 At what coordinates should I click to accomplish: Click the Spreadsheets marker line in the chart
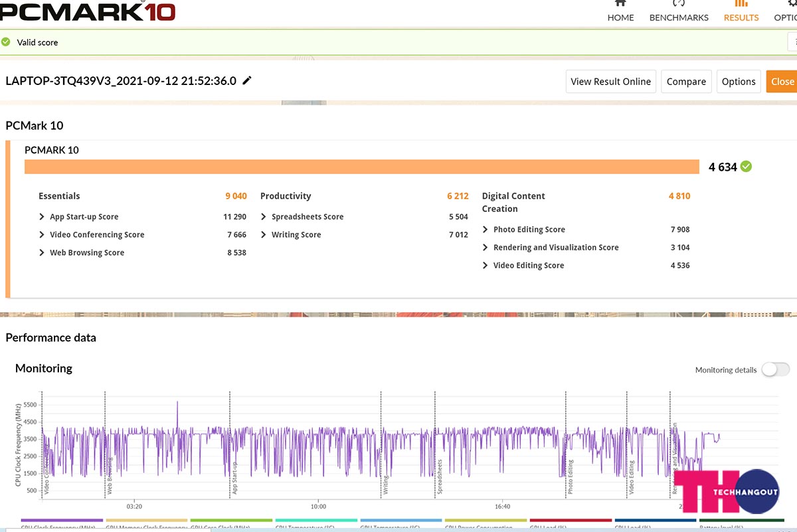pyautogui.click(x=435, y=444)
